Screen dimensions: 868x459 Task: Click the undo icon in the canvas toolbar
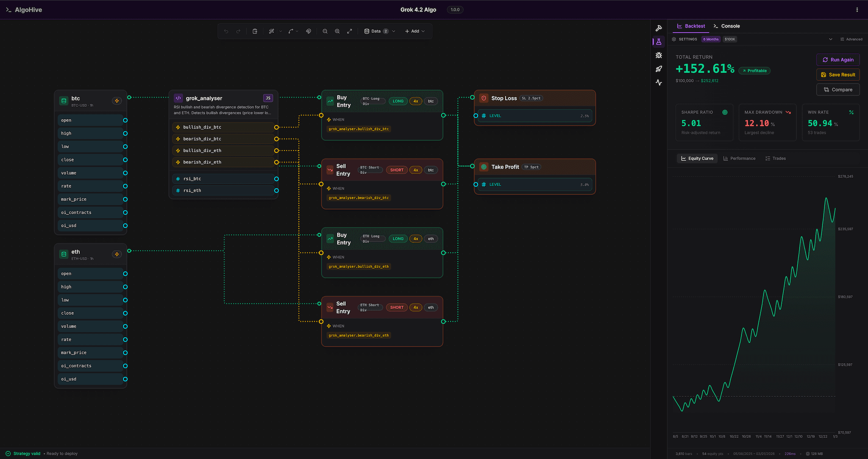pos(226,31)
